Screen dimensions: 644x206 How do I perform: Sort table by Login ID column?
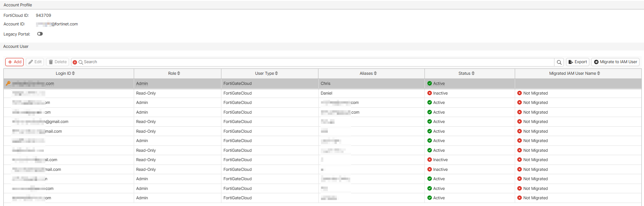pyautogui.click(x=65, y=73)
